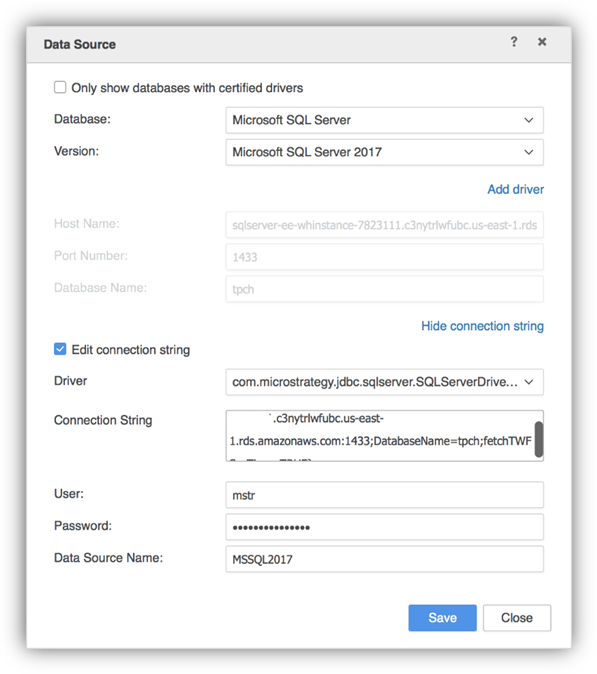Expand the Version dropdown chevron

[x=529, y=152]
